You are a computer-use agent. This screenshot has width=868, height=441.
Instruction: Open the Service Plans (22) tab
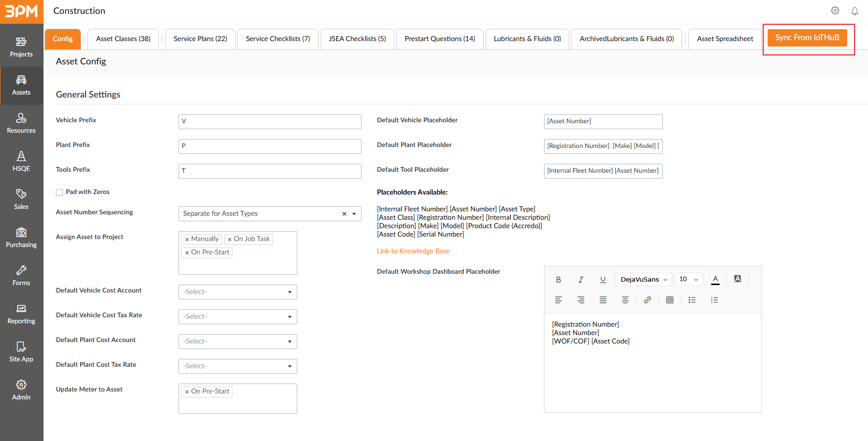(200, 39)
